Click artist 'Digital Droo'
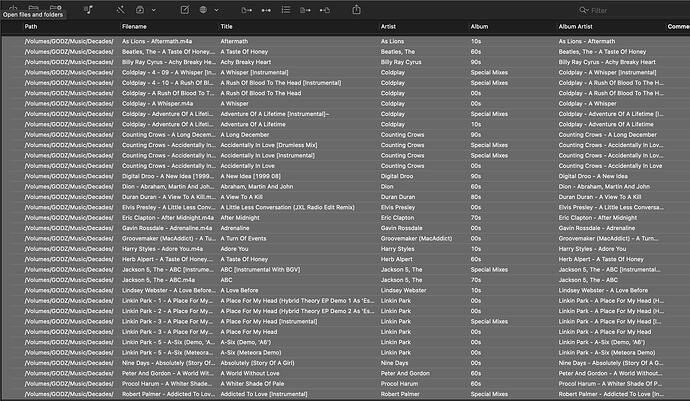The image size is (690, 401). [397, 176]
